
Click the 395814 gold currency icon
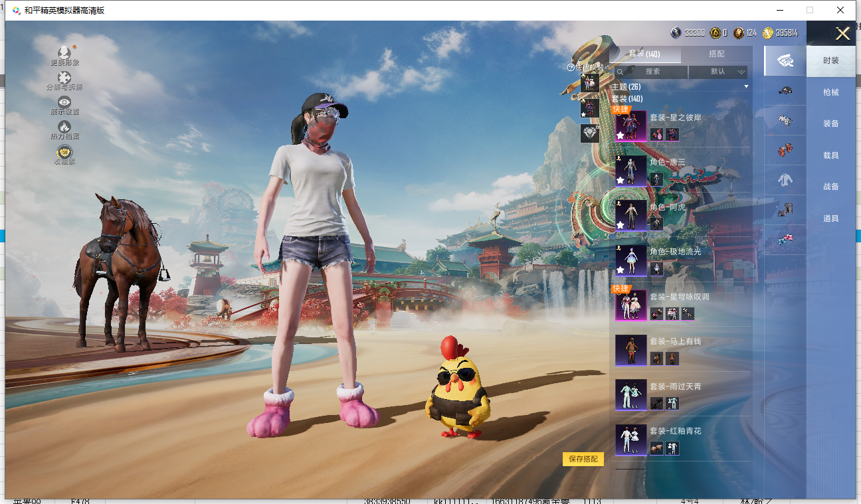768,33
